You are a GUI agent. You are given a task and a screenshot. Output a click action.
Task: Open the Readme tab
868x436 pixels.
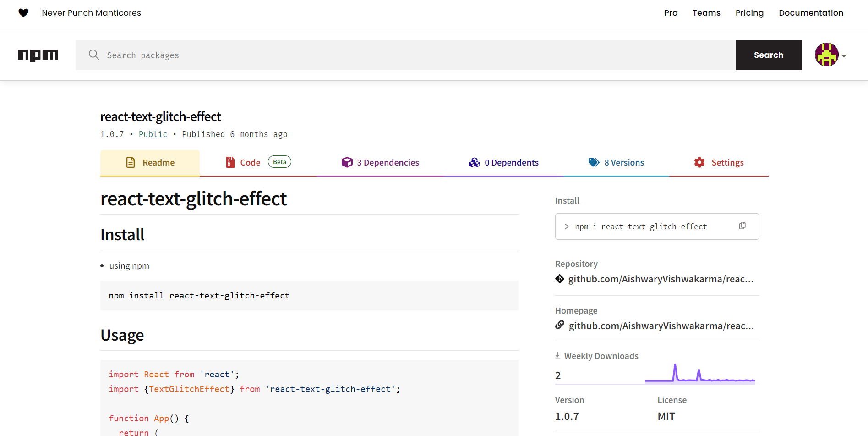click(150, 163)
